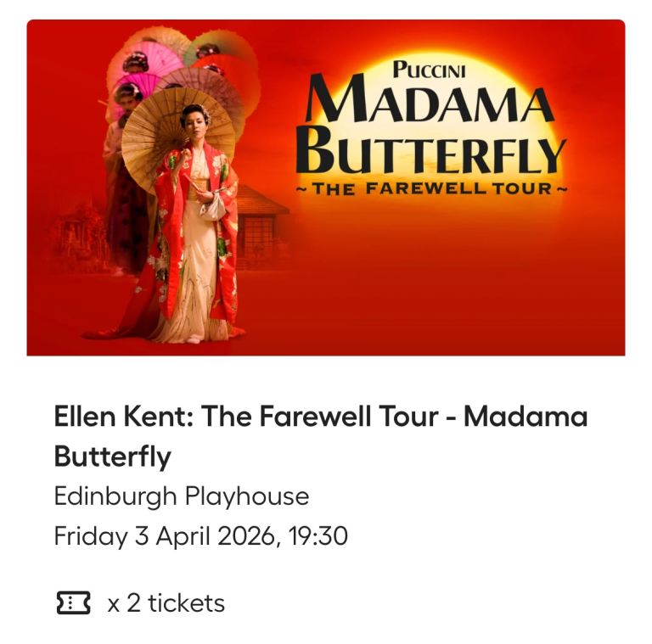Click the word Butterfly in event title
The width and height of the screenshot is (652, 644).
(112, 456)
